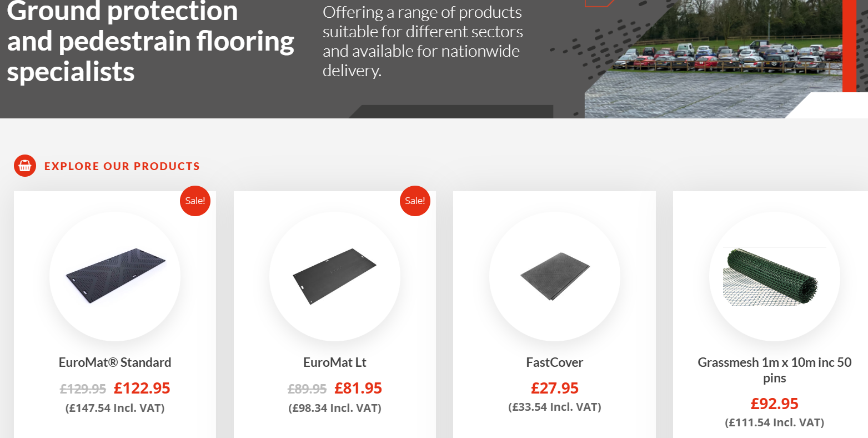Click the red basket icon beside Explore Our Products
This screenshot has width=868, height=438.
pyautogui.click(x=25, y=166)
